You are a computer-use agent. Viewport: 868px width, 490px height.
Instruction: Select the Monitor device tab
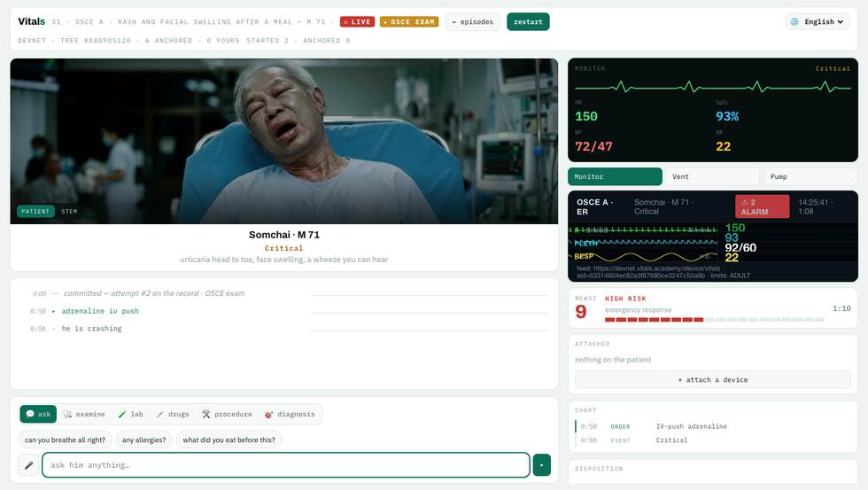(x=615, y=176)
